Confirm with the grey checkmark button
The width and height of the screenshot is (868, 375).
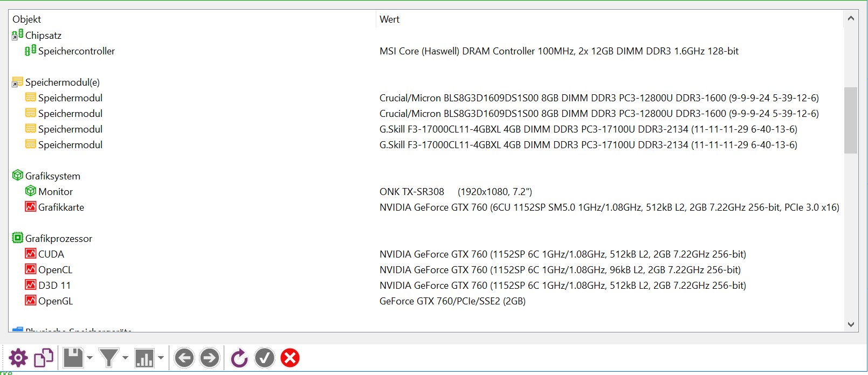point(265,358)
